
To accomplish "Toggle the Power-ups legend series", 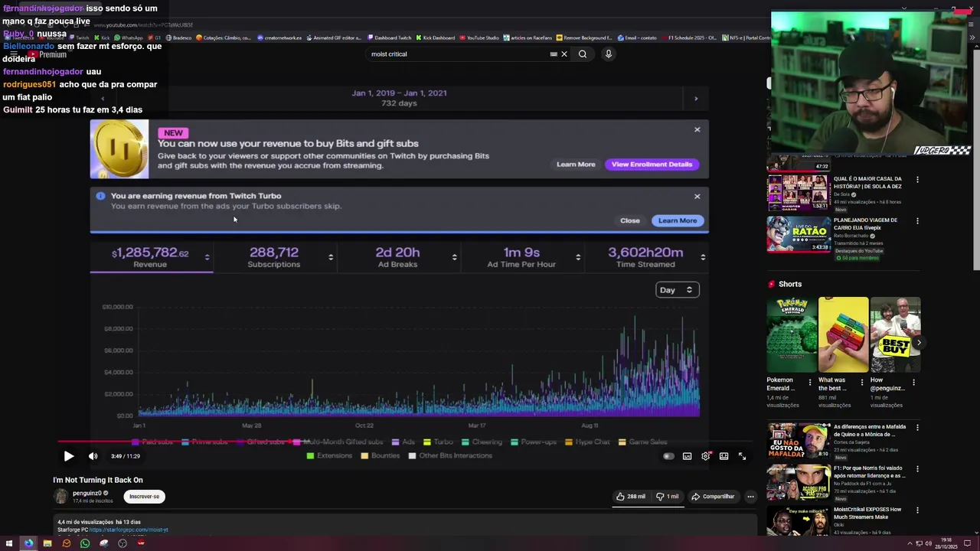I will pos(534,442).
